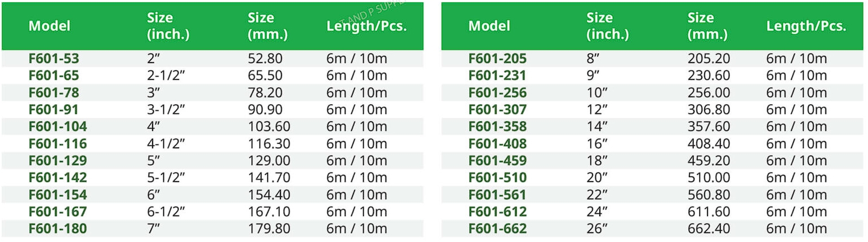Image resolution: width=868 pixels, height=242 pixels.
Task: Select the 510.00 mm size cell
Action: [709, 178]
